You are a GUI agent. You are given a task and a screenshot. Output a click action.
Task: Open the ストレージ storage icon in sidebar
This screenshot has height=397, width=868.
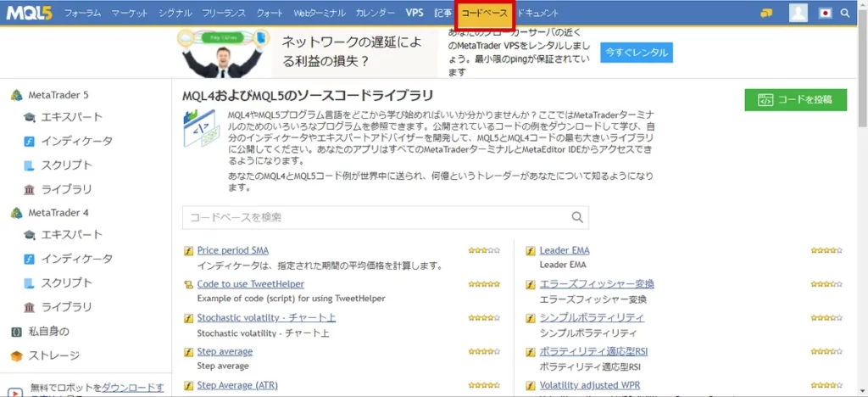pos(16,355)
